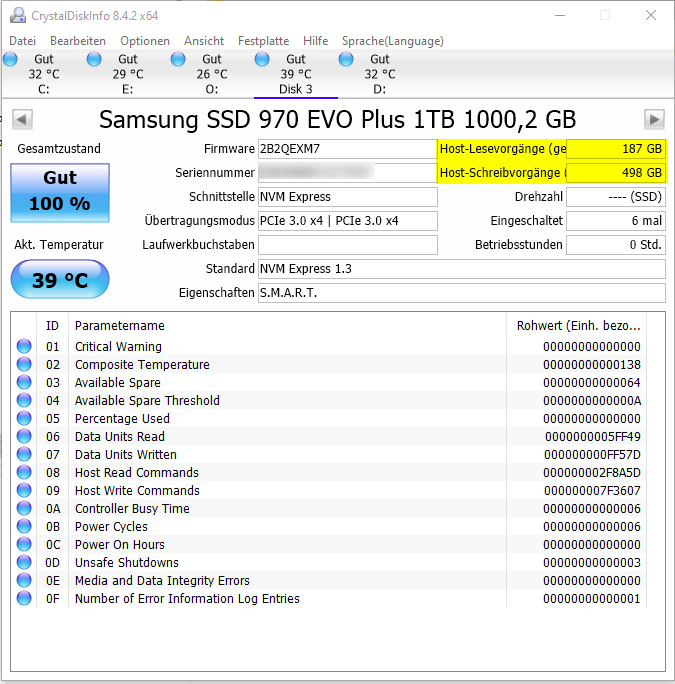Click the Eigenschaften field S.M.A.R.T.
Screen dimensions: 675x684
tap(462, 293)
